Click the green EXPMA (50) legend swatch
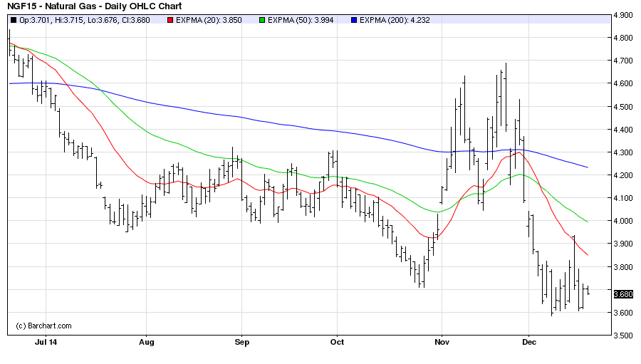This screenshot has height=364, width=641. [262, 20]
